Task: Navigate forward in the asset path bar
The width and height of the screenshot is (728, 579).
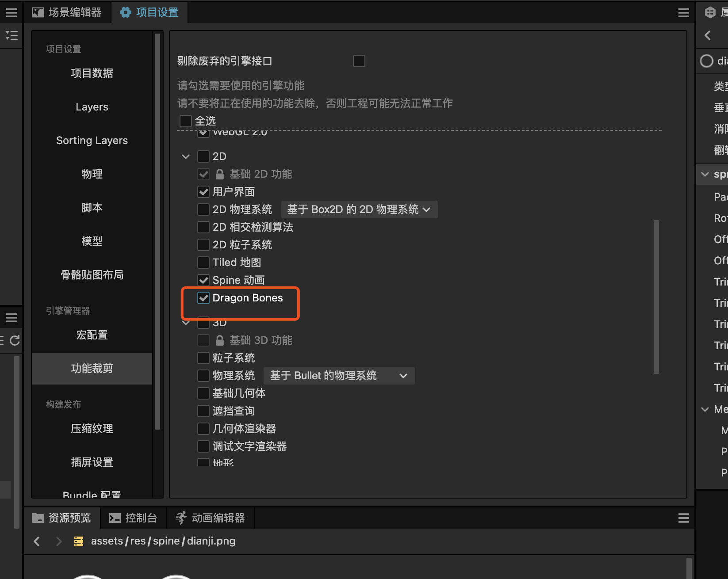Action: [59, 541]
